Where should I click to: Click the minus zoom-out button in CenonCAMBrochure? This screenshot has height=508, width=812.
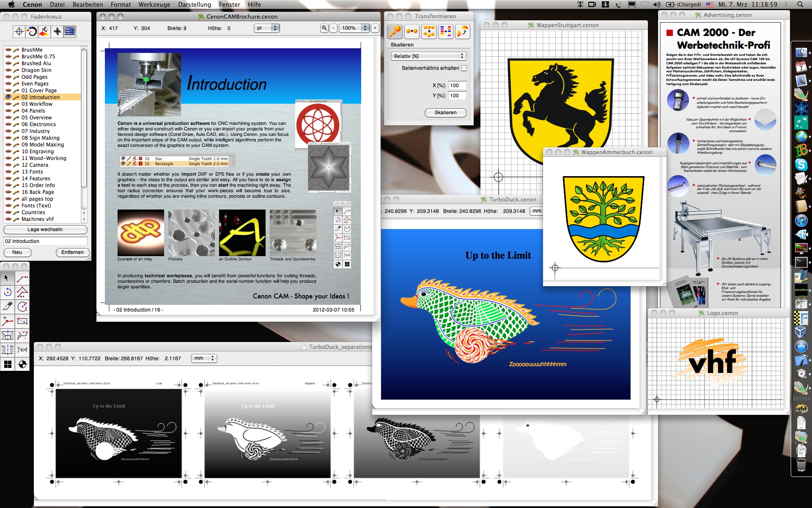[333, 28]
